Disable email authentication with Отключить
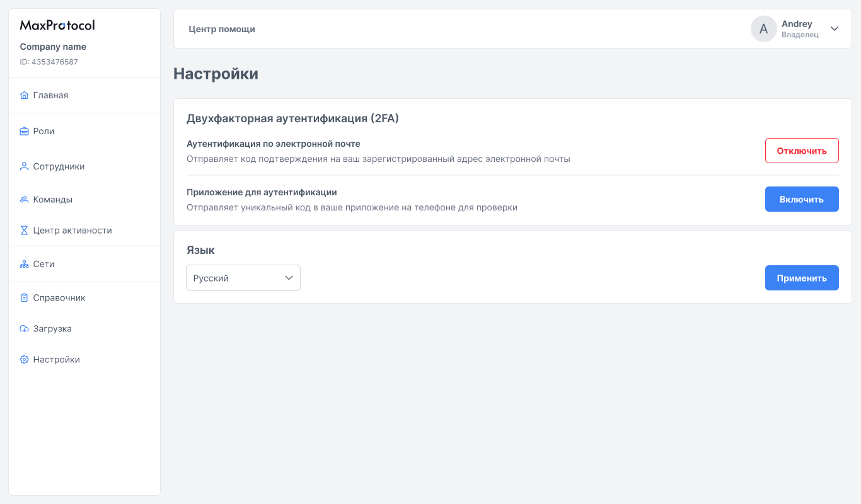Image resolution: width=861 pixels, height=504 pixels. tap(802, 151)
